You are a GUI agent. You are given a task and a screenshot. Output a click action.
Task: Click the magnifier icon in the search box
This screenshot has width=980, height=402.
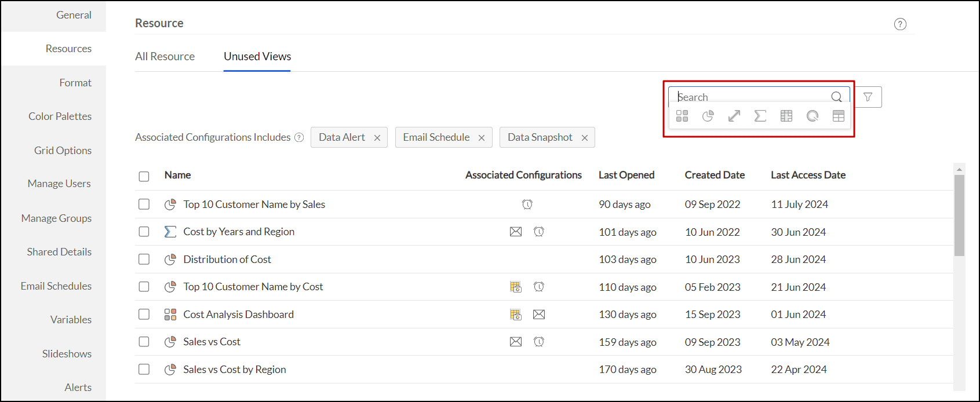pyautogui.click(x=836, y=97)
